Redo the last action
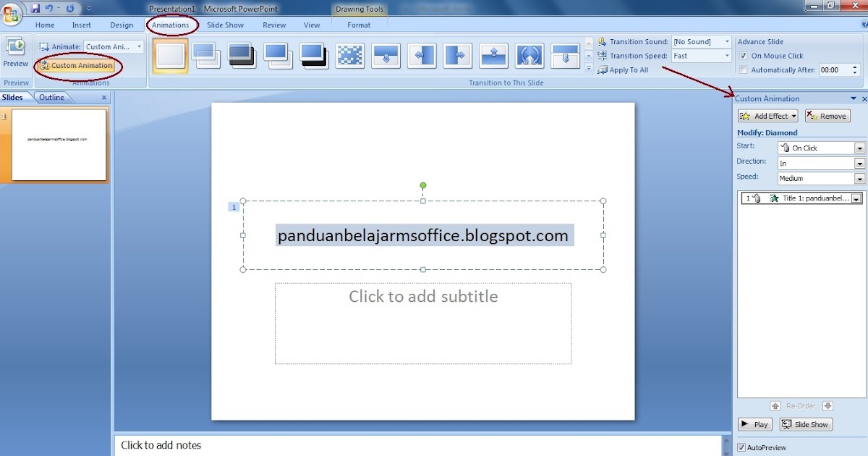This screenshot has height=456, width=868. 70,9
